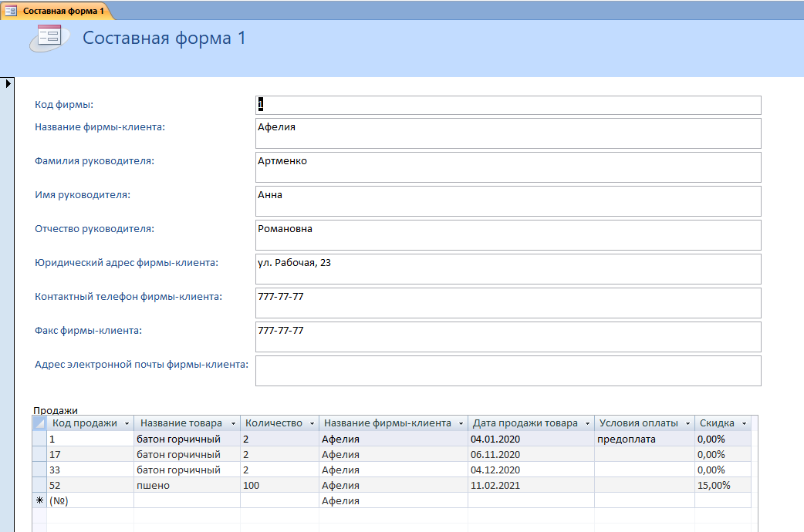The width and height of the screenshot is (804, 532).
Task: Click the Код фирмы label
Action: point(64,105)
